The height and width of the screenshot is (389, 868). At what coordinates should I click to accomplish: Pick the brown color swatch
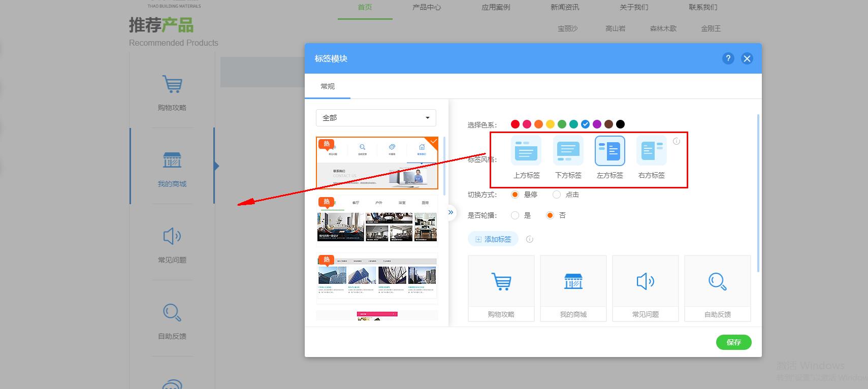(608, 124)
